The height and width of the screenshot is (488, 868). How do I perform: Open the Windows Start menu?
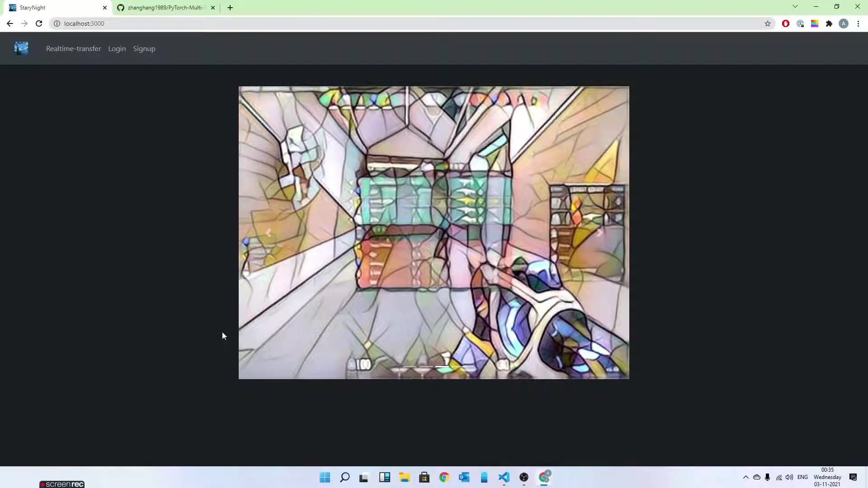pyautogui.click(x=325, y=478)
